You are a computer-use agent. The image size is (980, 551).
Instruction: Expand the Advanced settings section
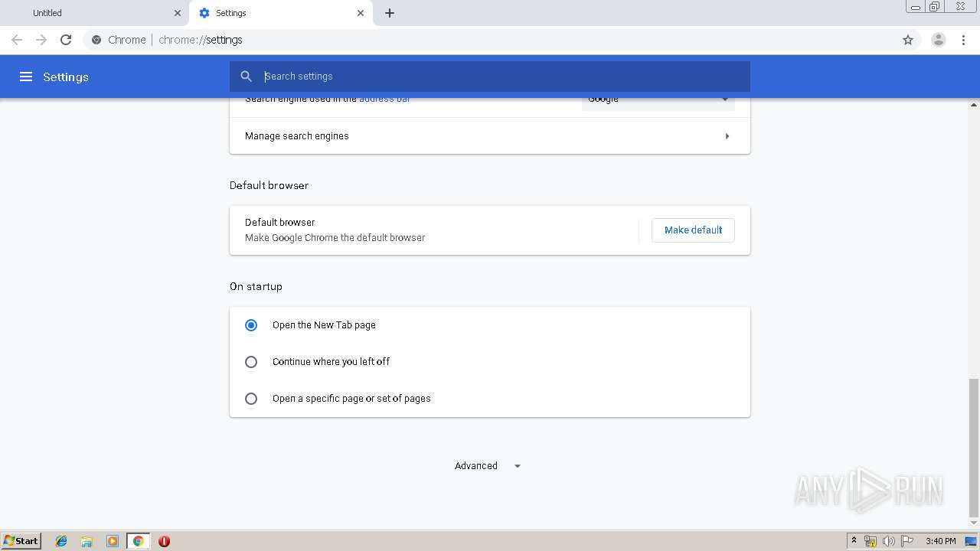tap(488, 466)
